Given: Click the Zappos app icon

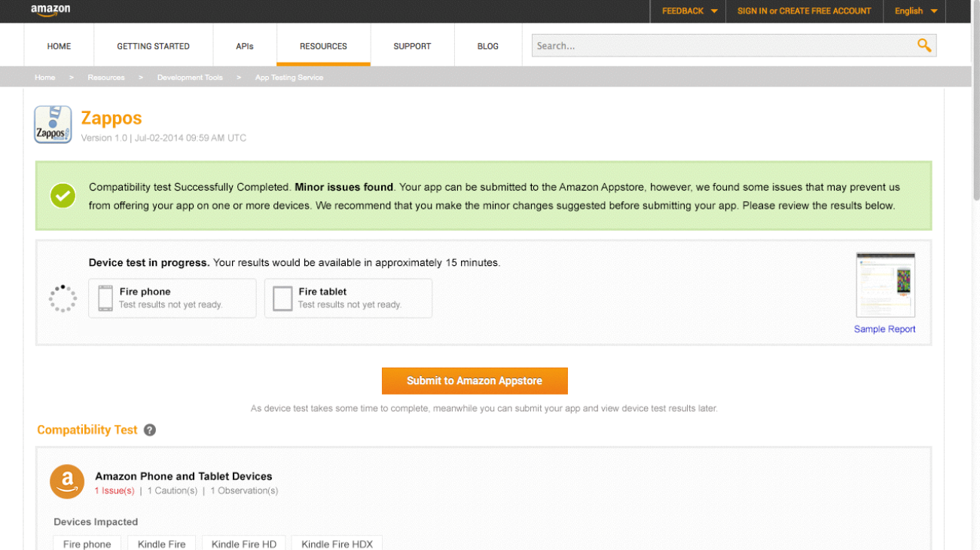Looking at the screenshot, I should click(x=53, y=124).
